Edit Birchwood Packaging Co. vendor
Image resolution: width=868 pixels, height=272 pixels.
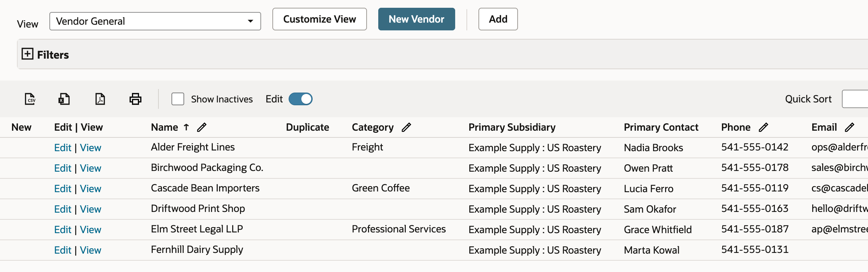pyautogui.click(x=63, y=168)
